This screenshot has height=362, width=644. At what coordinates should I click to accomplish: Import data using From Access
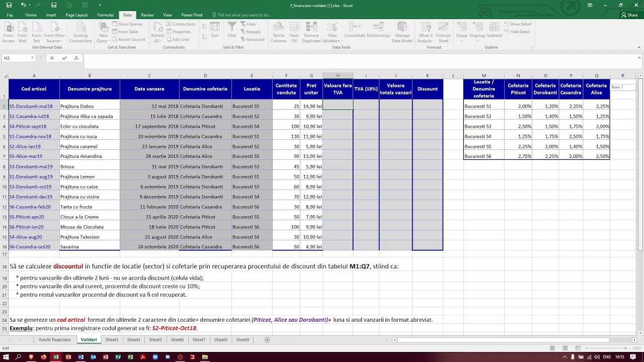point(9,32)
